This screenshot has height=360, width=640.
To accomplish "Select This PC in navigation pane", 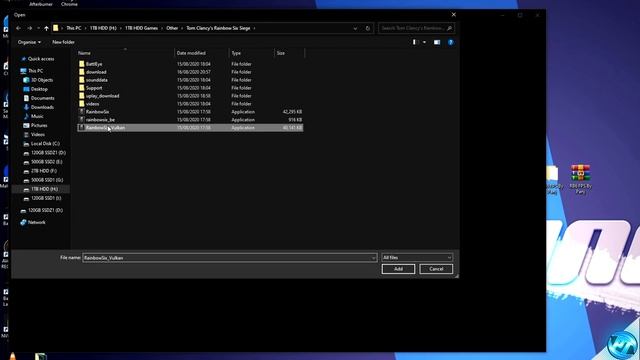I will [35, 71].
